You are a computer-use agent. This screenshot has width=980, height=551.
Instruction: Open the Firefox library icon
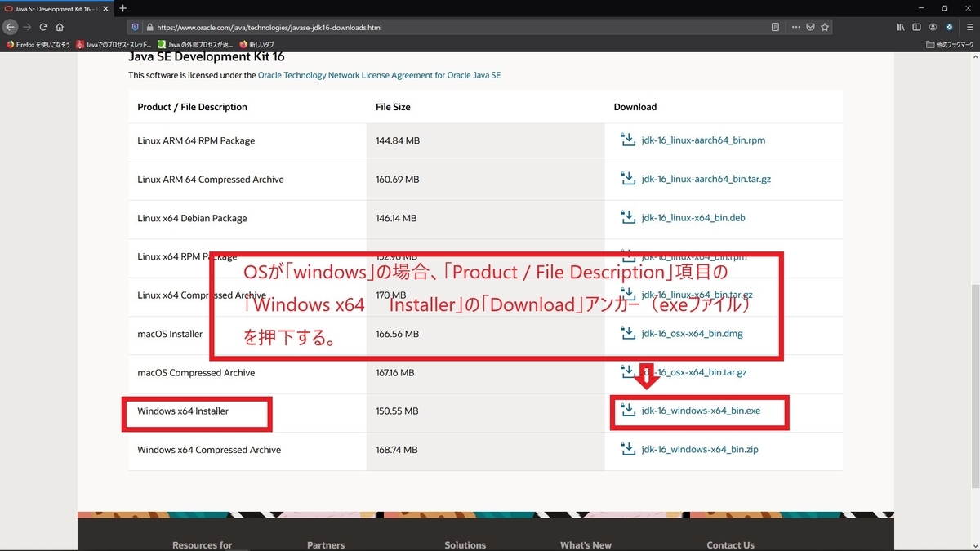(901, 27)
